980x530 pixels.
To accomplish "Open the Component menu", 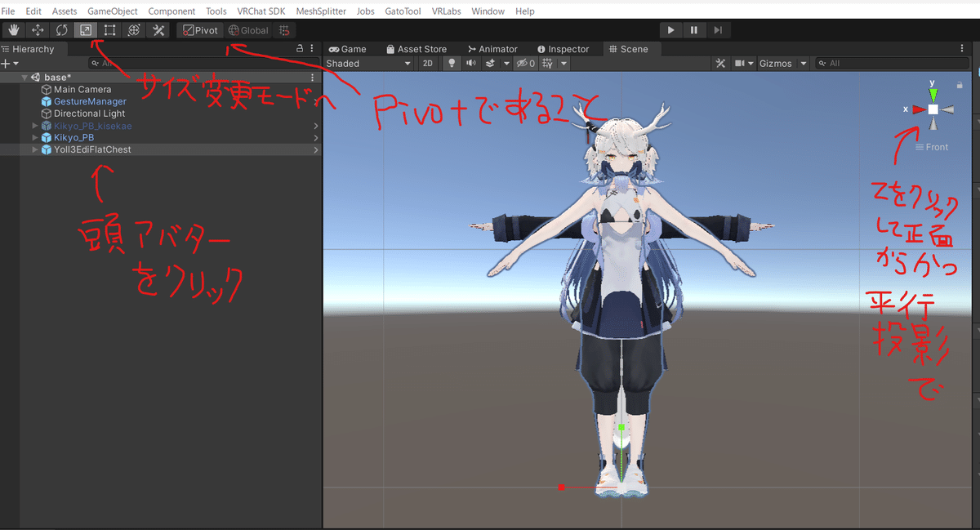I will pos(171,11).
